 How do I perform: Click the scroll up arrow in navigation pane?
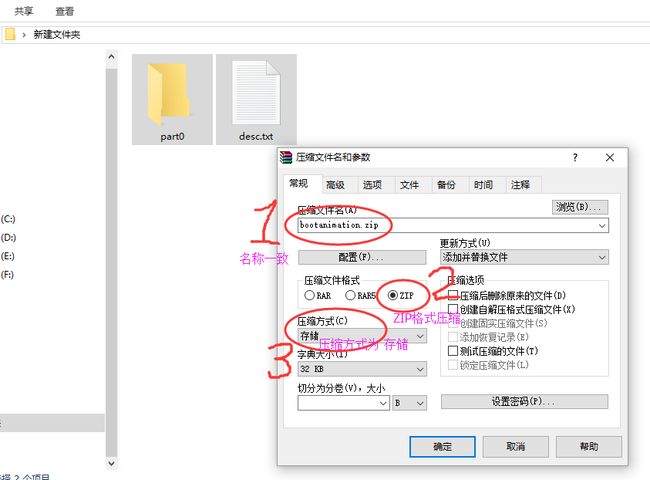pos(111,56)
